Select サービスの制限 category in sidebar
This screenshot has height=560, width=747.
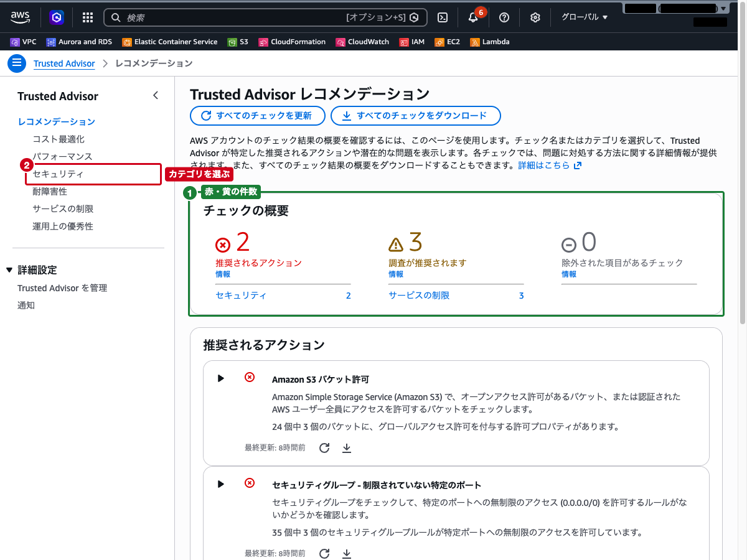click(x=63, y=208)
